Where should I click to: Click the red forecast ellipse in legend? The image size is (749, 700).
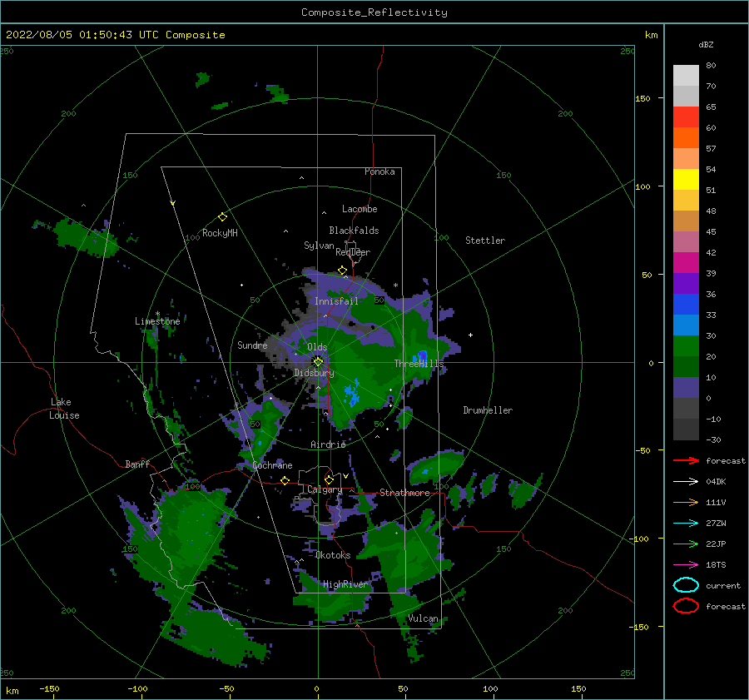coord(686,606)
